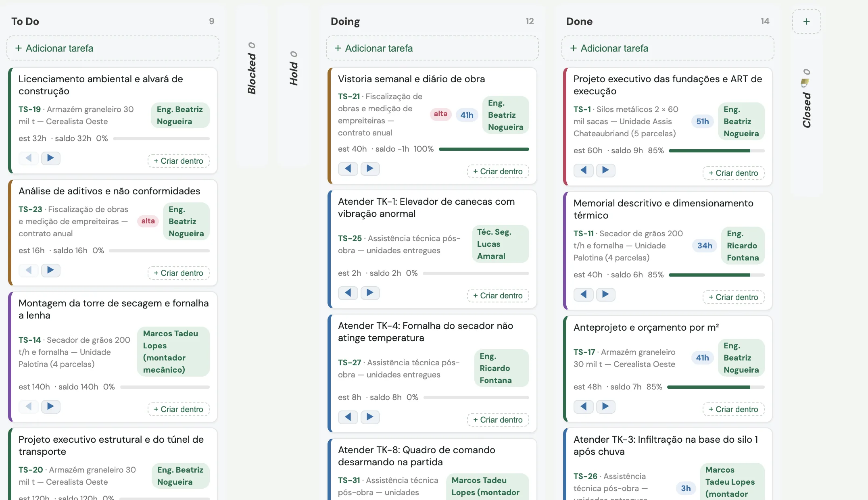Click 'Criar dentro' on 'Vistoria semanal' card

point(498,171)
